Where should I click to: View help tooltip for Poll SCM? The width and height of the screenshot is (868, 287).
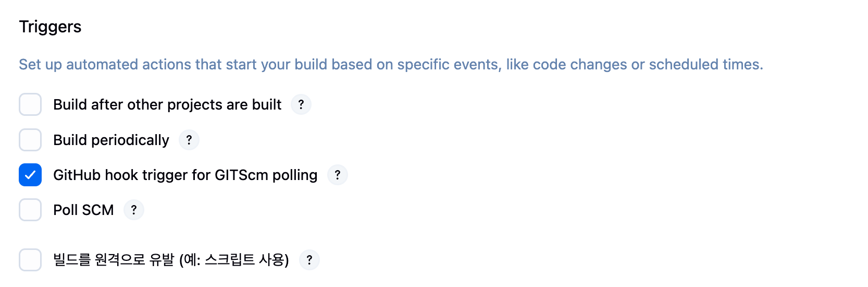tap(134, 210)
